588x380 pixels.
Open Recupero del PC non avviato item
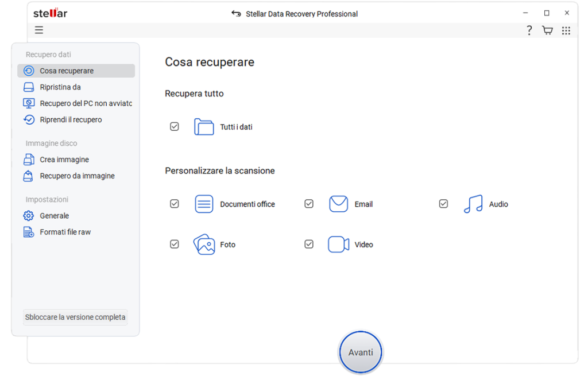pyautogui.click(x=76, y=103)
